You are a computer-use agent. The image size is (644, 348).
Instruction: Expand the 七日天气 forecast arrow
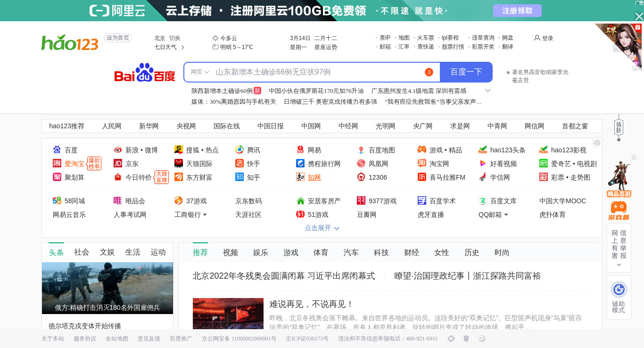pos(183,47)
